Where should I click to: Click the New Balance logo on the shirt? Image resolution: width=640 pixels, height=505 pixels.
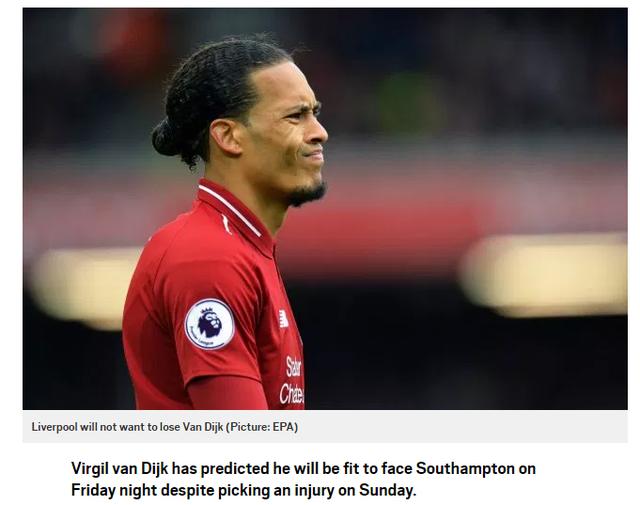tap(283, 319)
